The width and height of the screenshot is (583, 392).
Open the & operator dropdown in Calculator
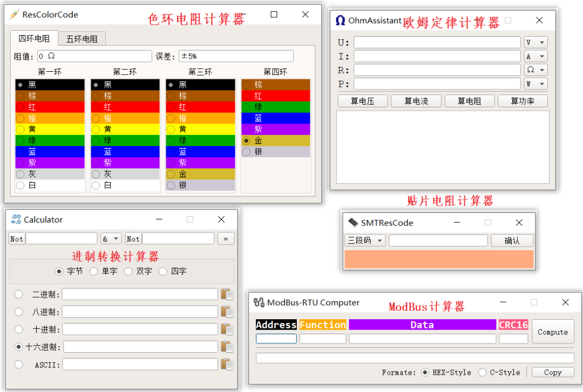click(111, 238)
